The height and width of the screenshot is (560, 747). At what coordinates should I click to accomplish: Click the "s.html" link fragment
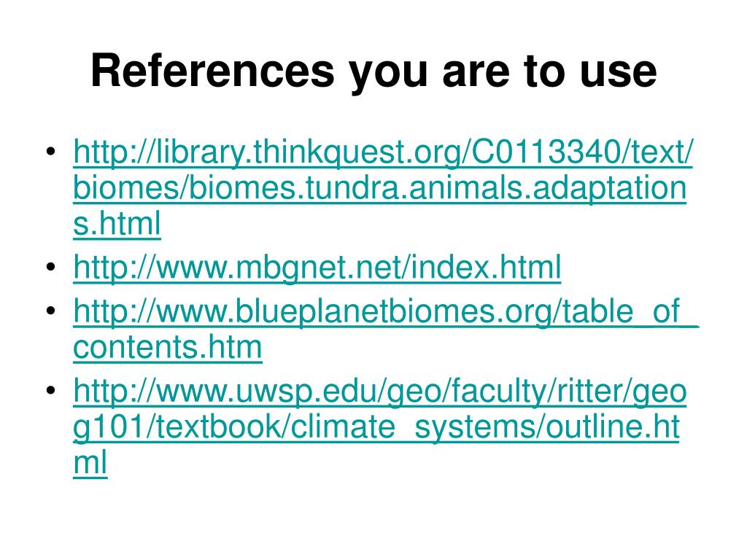[x=117, y=224]
